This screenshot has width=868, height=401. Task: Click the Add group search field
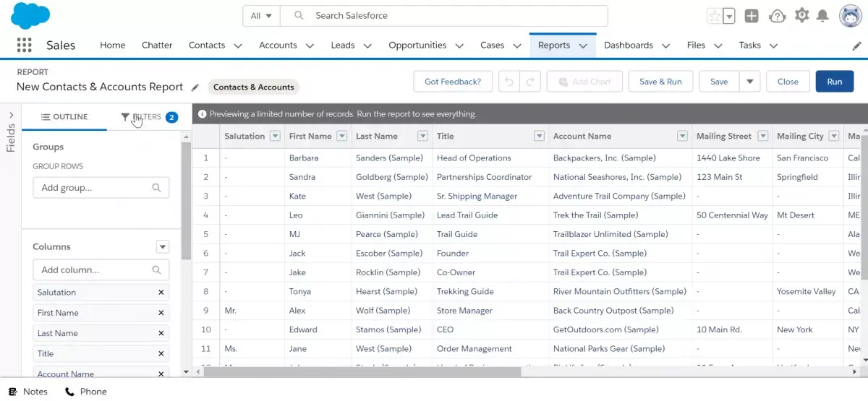(x=101, y=188)
